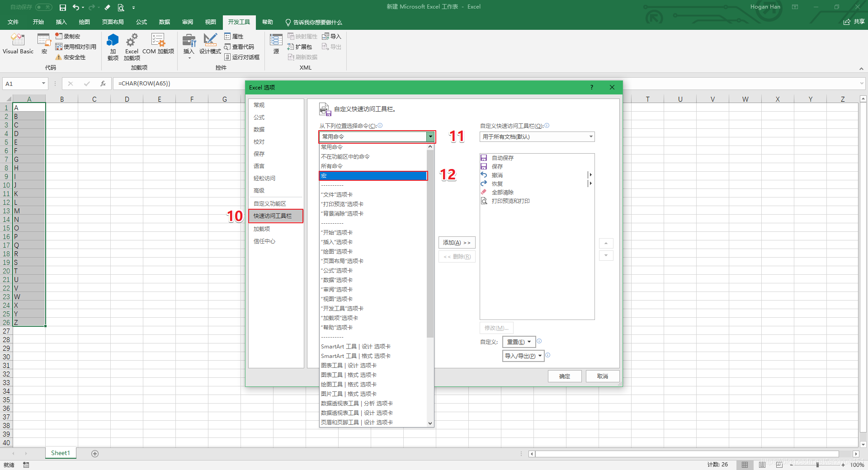Open Excel Add-ins (Excel 加载项)
This screenshot has height=470, width=868.
132,47
